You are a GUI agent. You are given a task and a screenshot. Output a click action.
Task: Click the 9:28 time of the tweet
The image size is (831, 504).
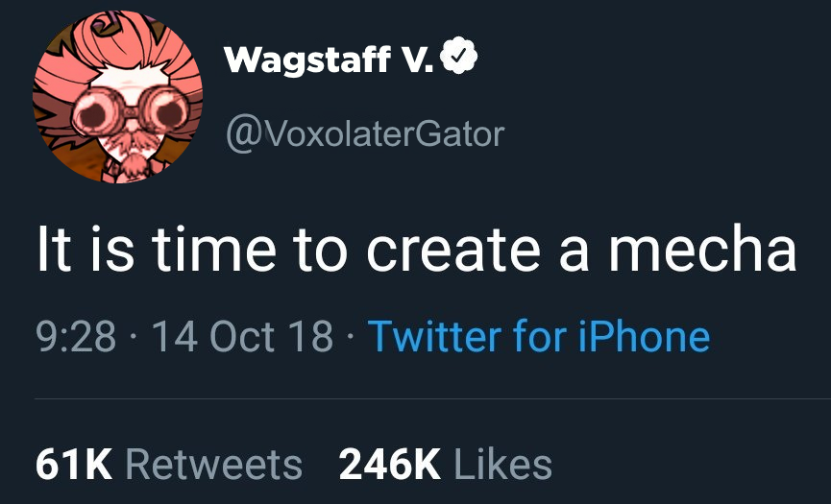[76, 336]
